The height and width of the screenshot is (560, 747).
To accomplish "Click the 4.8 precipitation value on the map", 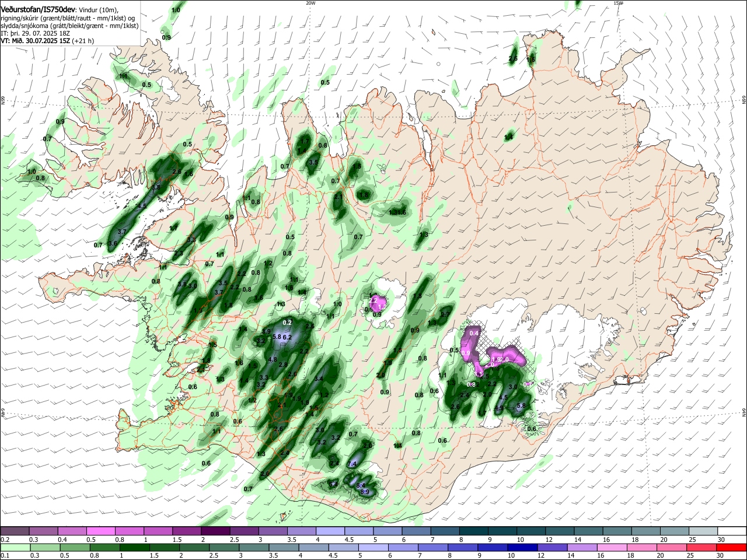I will click(x=273, y=360).
